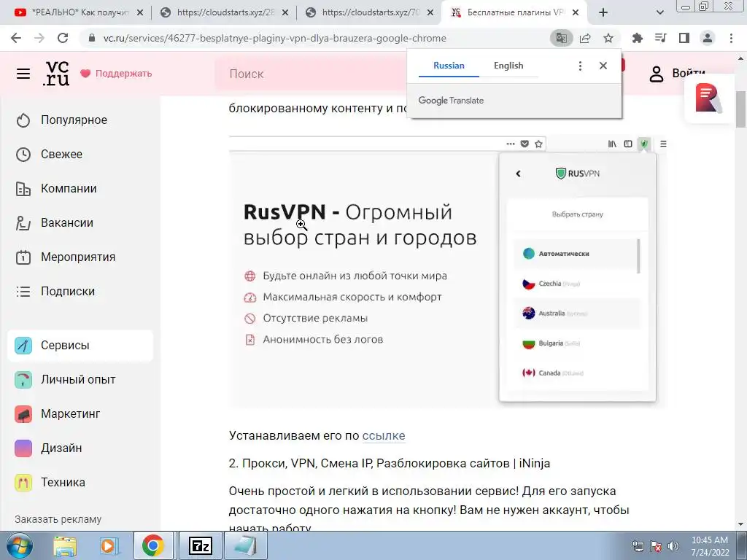
Task: Select Сервисы section in sidebar
Action: [x=80, y=345]
